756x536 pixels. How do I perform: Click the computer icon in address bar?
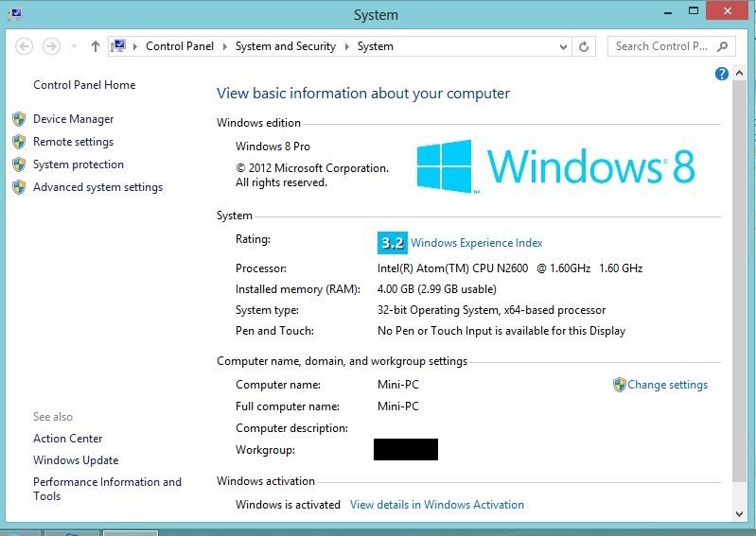pos(118,46)
